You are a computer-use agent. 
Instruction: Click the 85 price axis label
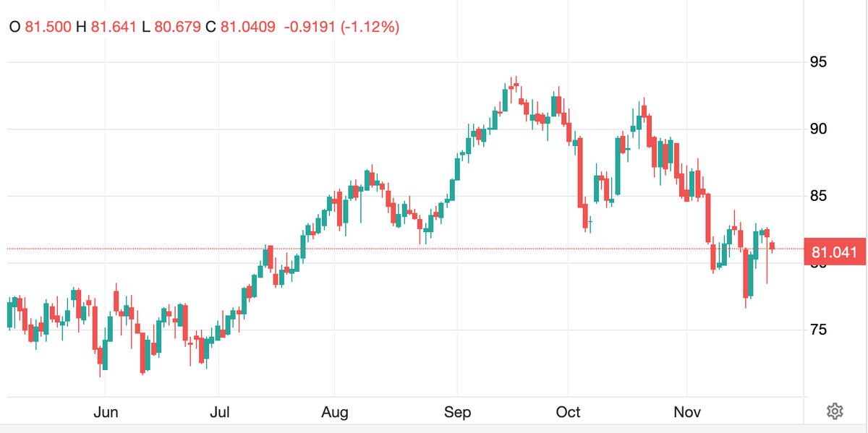(820, 197)
